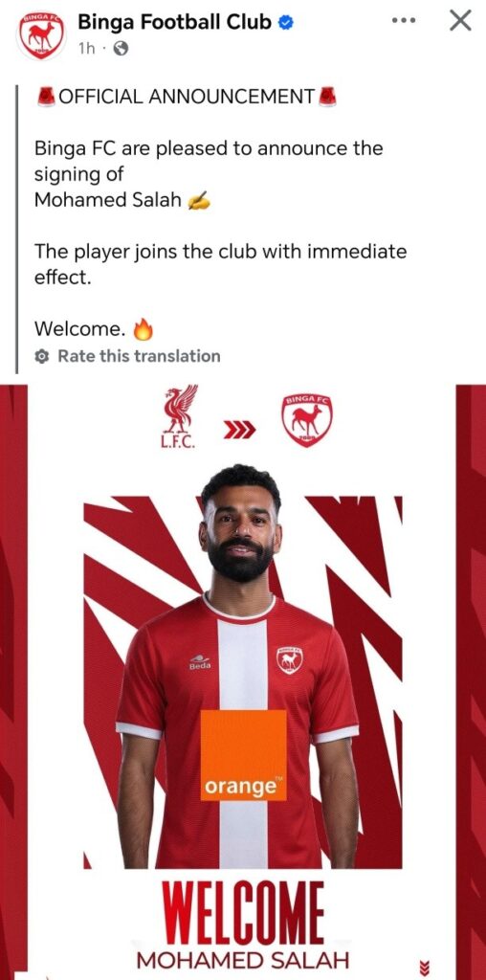Click the 1h post timestamp
Viewport: 486px width, 980px height.
click(x=87, y=50)
